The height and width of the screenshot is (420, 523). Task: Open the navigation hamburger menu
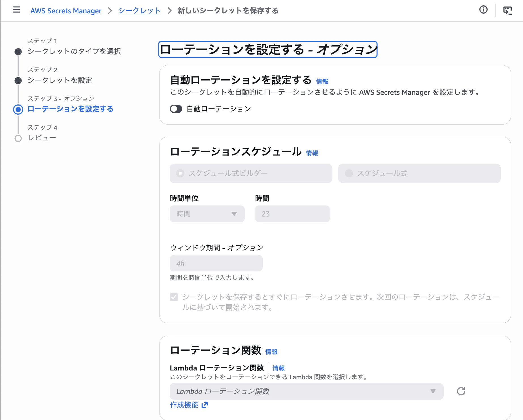coord(17,10)
